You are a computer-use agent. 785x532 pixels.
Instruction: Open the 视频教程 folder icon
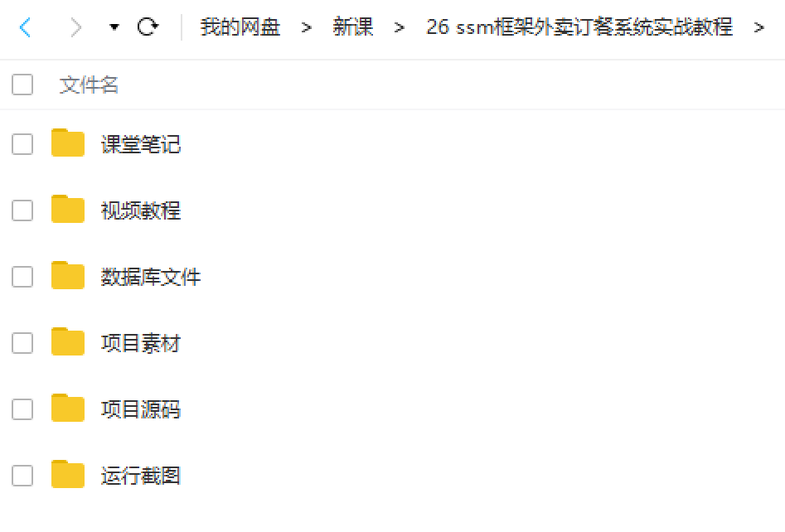click(x=68, y=209)
